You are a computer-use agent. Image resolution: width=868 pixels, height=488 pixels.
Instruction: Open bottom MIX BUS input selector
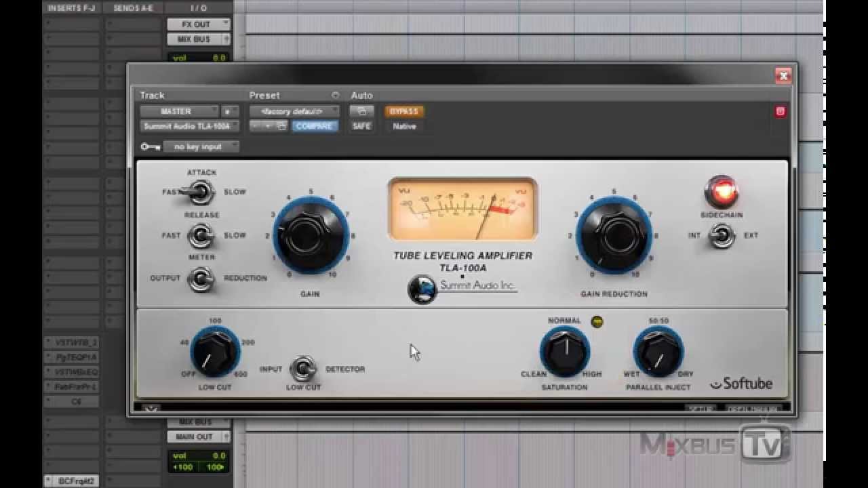tap(199, 422)
